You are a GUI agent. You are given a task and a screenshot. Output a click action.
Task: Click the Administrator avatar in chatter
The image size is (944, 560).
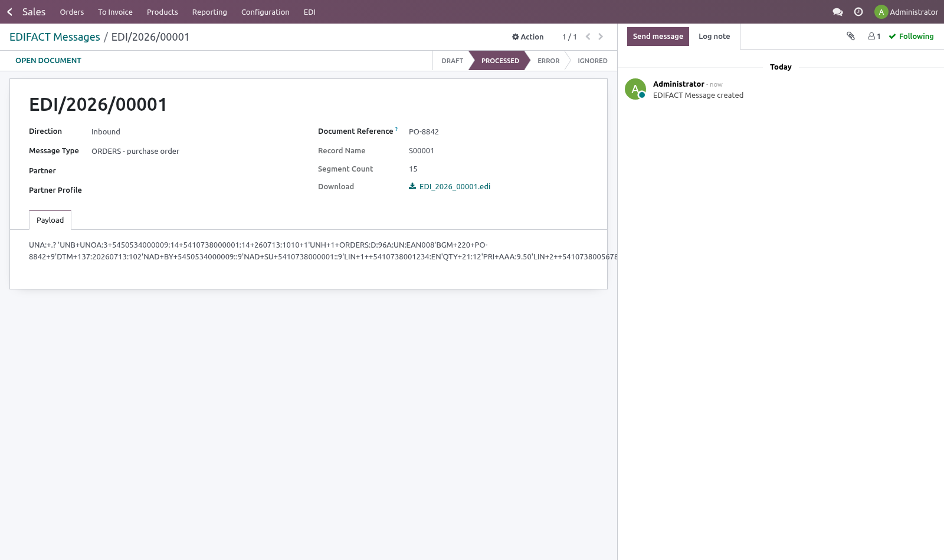pos(635,89)
